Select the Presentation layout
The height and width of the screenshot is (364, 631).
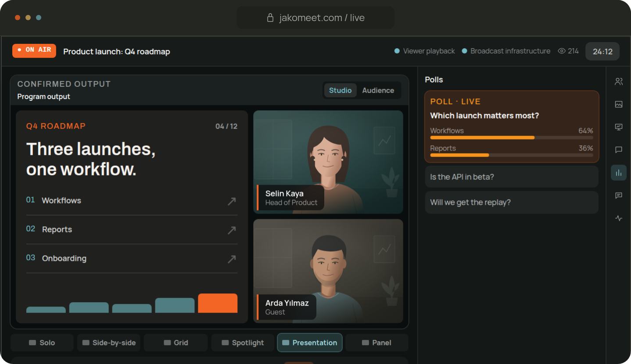(310, 343)
